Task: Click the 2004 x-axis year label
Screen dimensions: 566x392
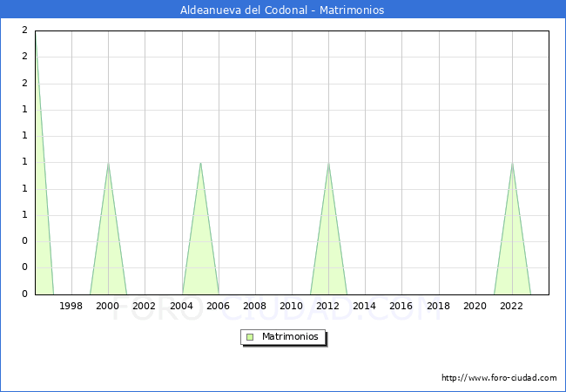Action: pyautogui.click(x=181, y=306)
